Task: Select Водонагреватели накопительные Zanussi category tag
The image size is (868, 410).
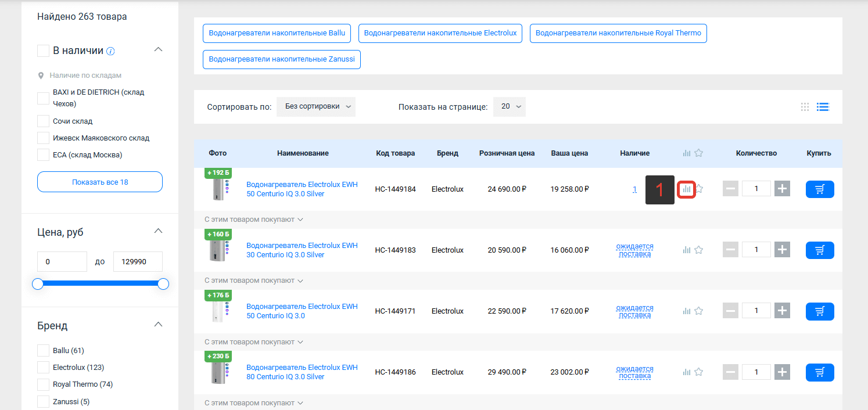Action: (x=281, y=59)
